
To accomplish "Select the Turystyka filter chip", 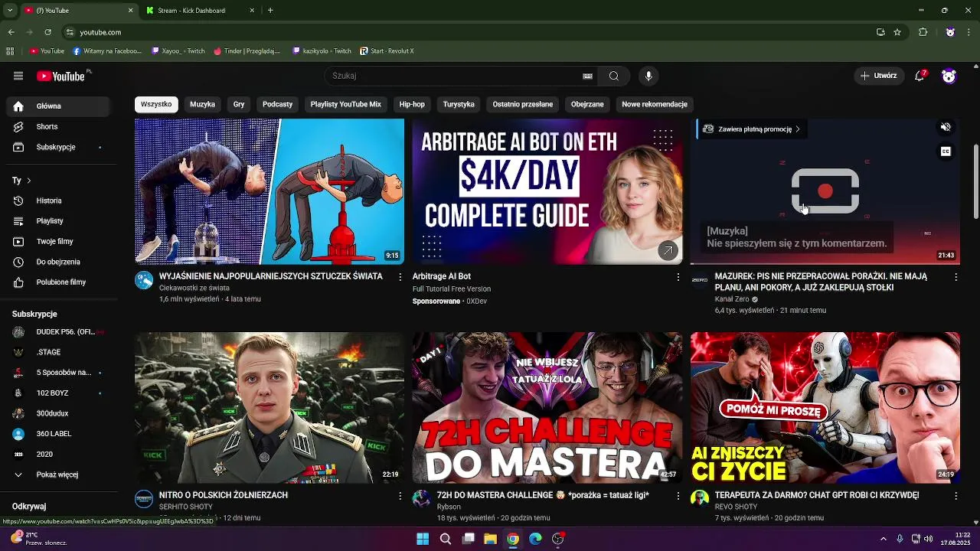I will (x=459, y=104).
